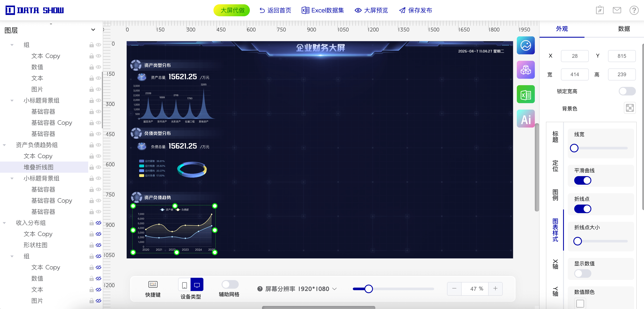The height and width of the screenshot is (309, 644).
Task: Collapse the 图层 panel with its chevron
Action: [93, 30]
